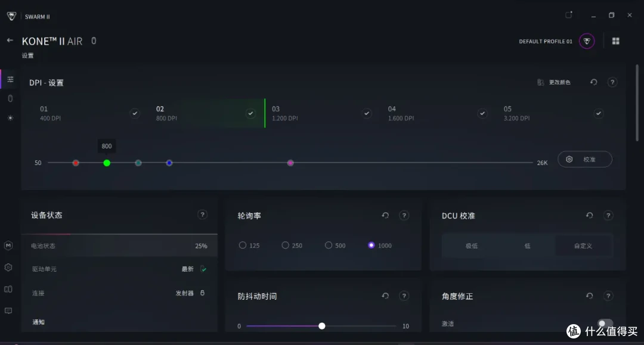Go back using the left arrow
This screenshot has height=345, width=644.
(x=10, y=40)
